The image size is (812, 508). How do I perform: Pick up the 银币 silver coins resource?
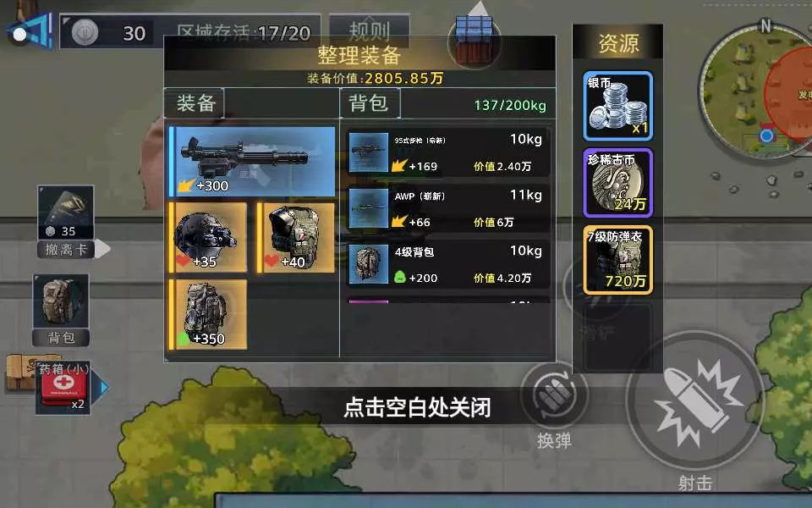click(617, 107)
